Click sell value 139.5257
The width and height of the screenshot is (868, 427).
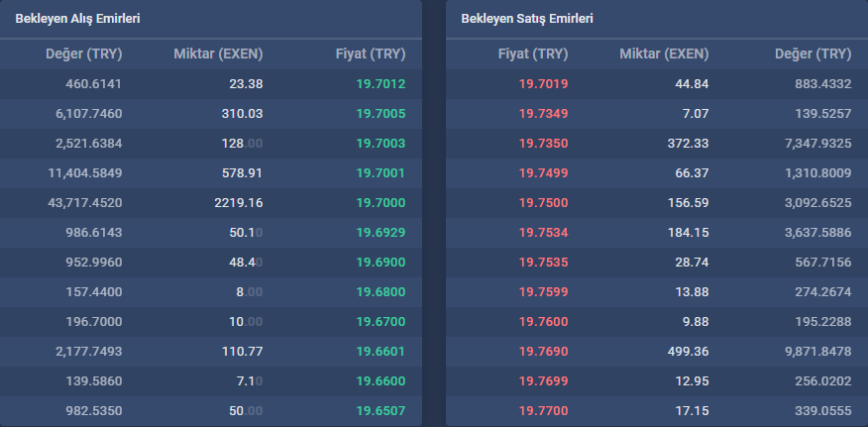(823, 114)
